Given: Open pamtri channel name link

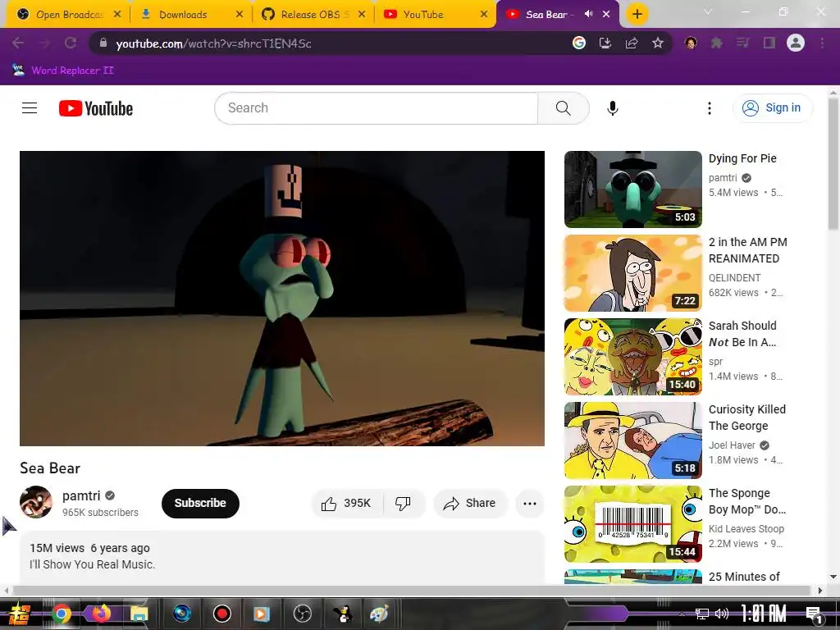Looking at the screenshot, I should [x=81, y=495].
